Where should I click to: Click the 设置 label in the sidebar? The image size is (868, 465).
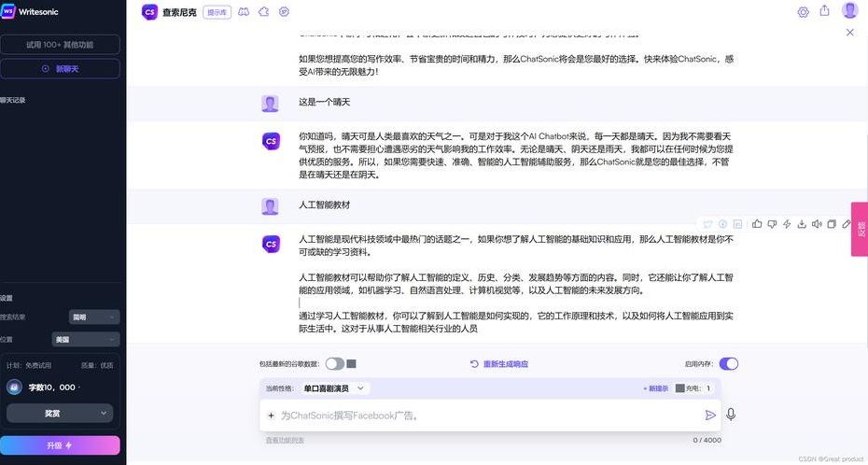(x=7, y=298)
